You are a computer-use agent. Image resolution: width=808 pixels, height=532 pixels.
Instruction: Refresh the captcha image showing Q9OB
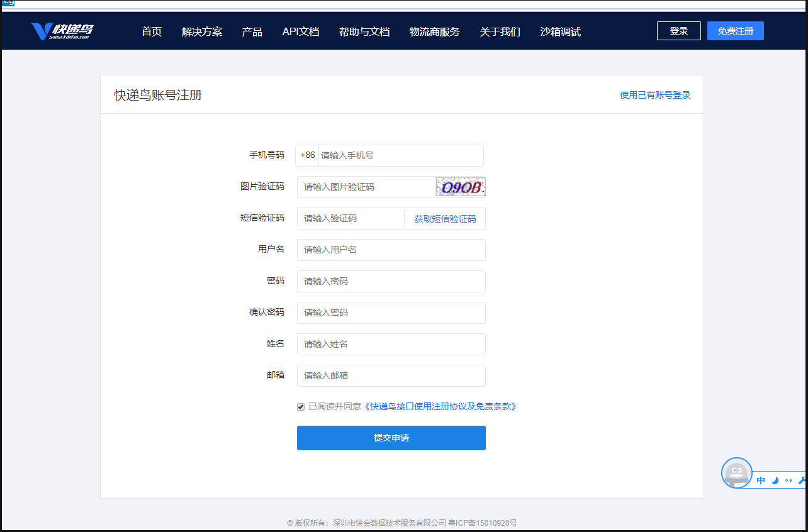[x=461, y=187]
